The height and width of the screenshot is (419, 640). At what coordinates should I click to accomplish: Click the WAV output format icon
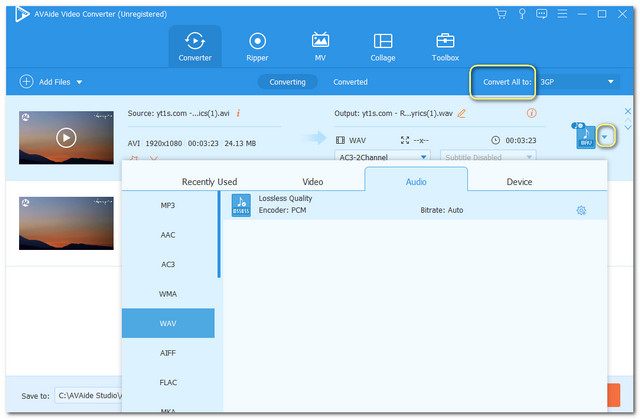[x=585, y=136]
